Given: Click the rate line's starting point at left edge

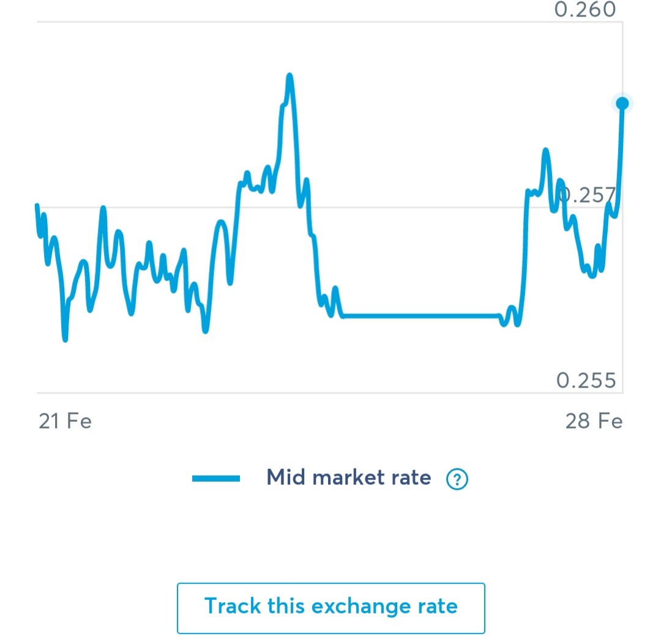Looking at the screenshot, I should click(x=37, y=206).
